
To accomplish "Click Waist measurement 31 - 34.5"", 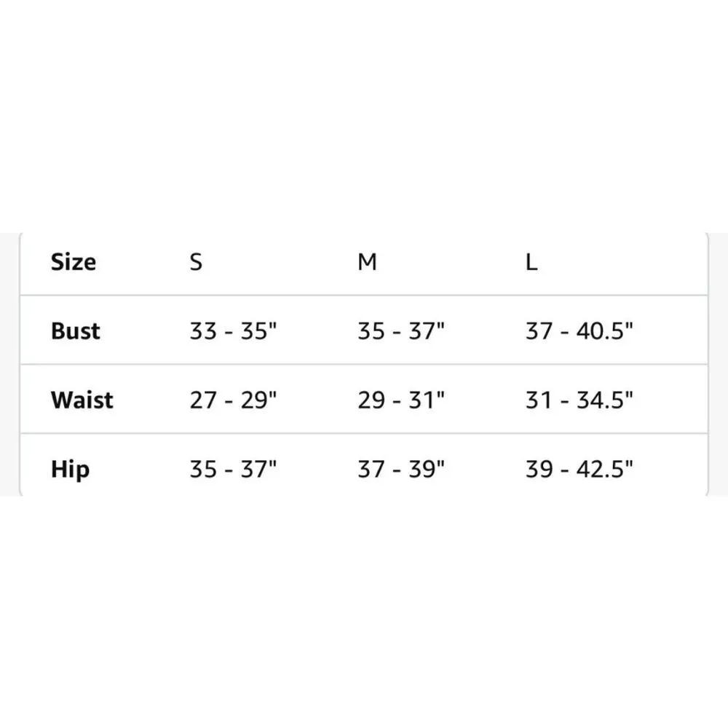I will pos(579,400).
